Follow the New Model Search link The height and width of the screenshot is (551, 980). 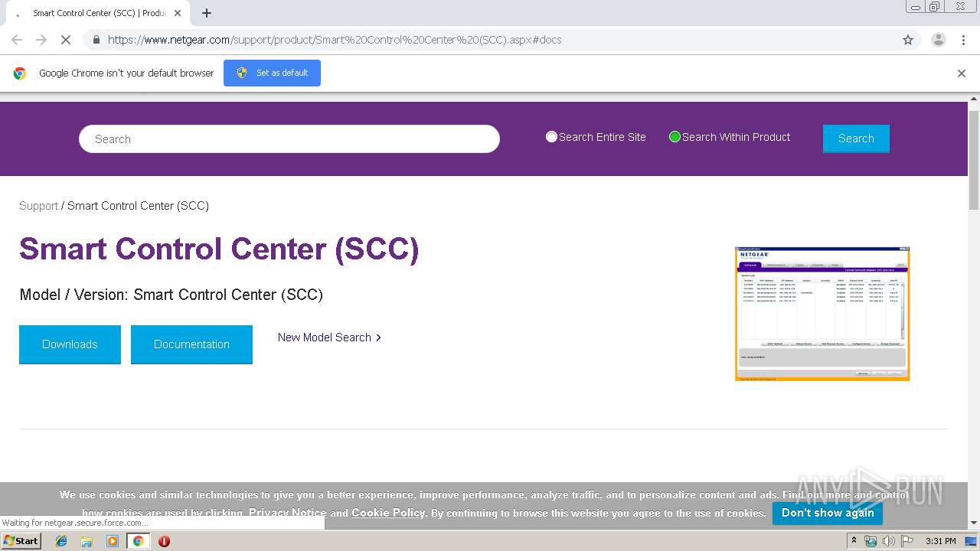tap(329, 337)
